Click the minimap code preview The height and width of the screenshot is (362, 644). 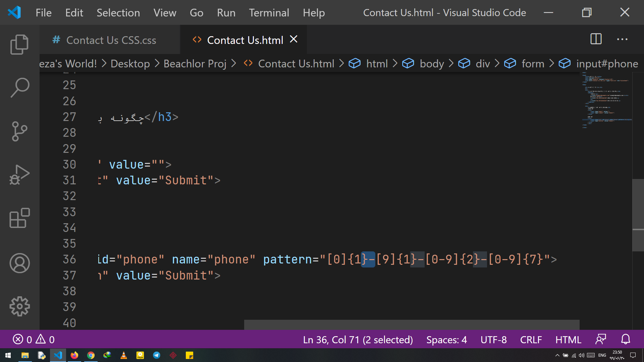606,100
